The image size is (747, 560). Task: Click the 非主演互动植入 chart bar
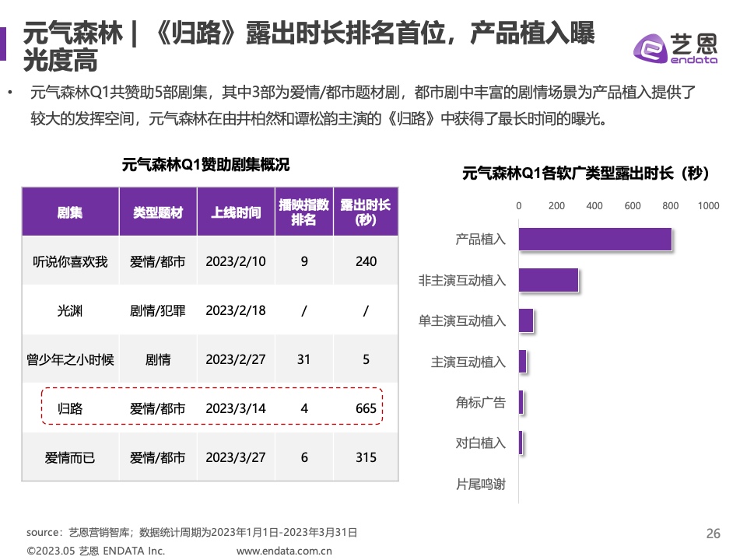pyautogui.click(x=549, y=280)
